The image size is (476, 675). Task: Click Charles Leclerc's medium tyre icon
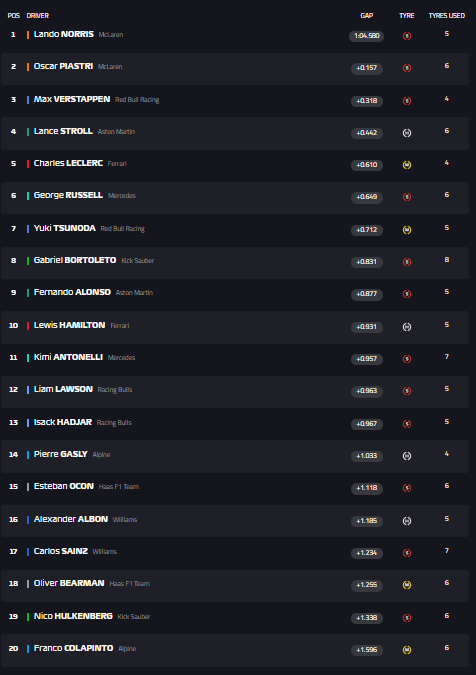pos(407,165)
